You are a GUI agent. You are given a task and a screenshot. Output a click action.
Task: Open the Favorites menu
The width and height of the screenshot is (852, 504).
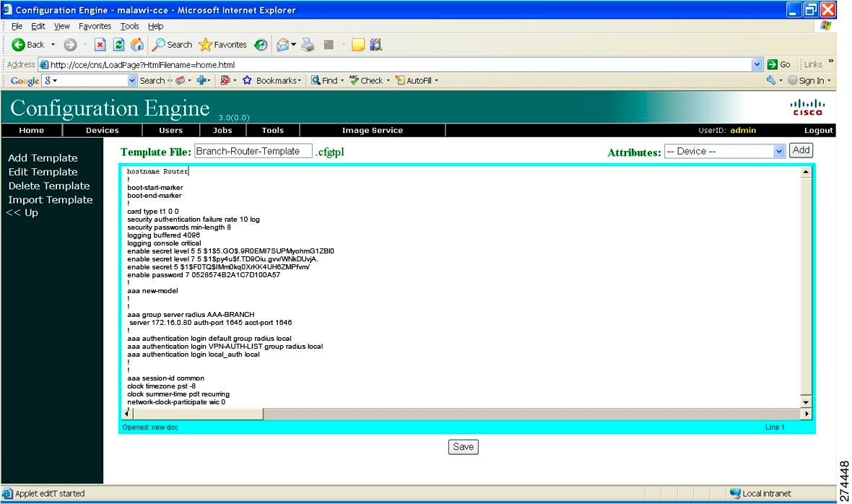(95, 26)
